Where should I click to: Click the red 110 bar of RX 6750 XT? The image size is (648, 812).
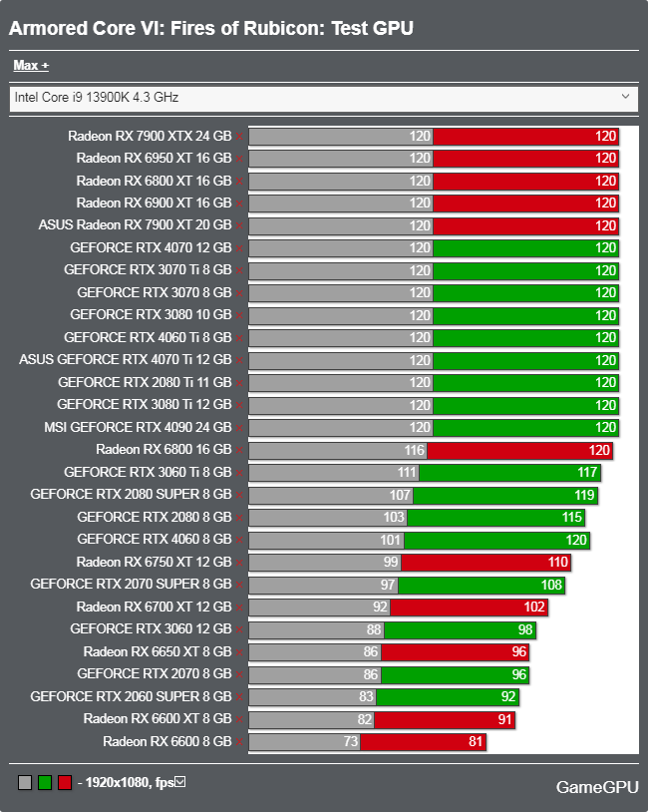tap(486, 563)
